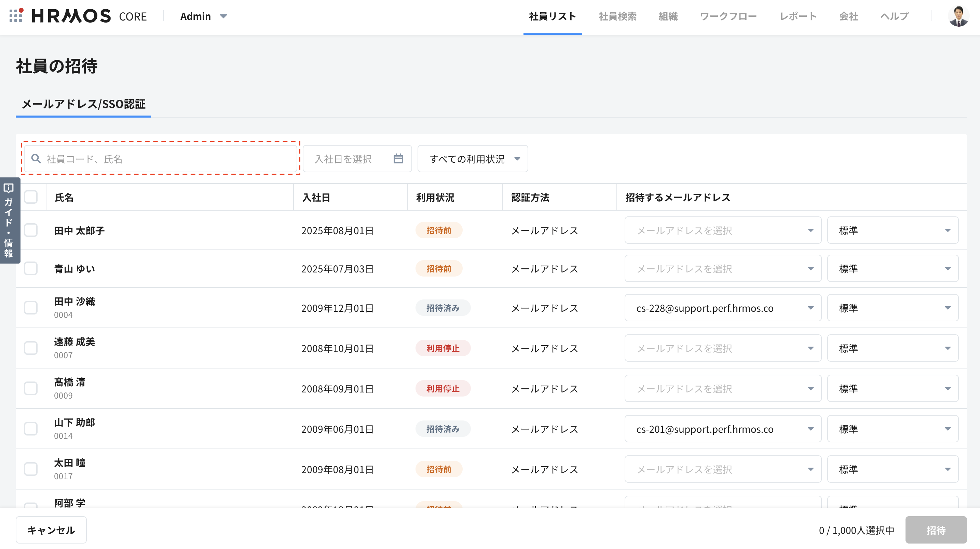Open the Admin role dropdown
980x549 pixels.
click(x=204, y=16)
